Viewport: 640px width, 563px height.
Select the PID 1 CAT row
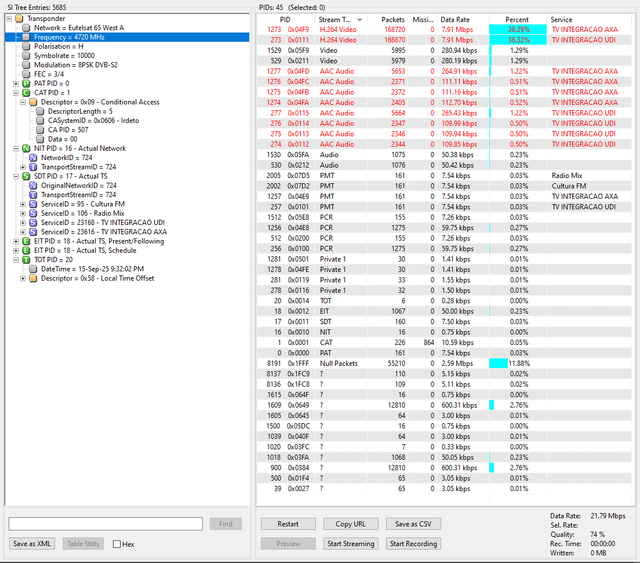(444, 343)
